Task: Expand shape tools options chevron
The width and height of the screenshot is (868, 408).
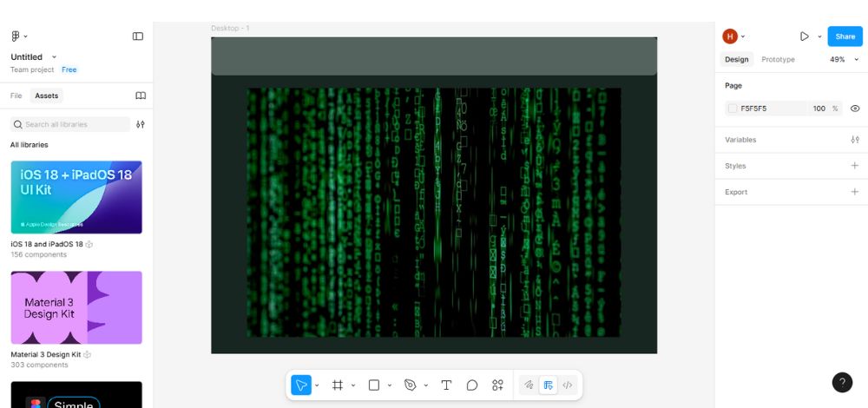Action: point(389,385)
